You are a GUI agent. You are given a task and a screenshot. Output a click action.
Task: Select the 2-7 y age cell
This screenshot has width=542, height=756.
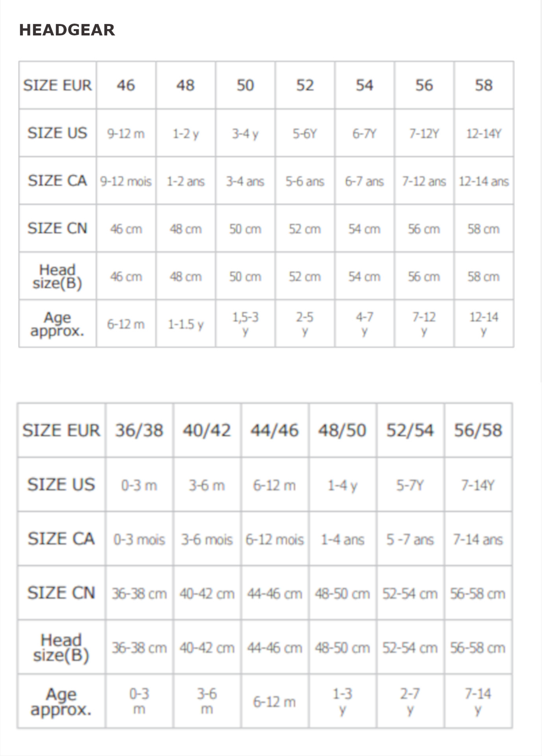coord(410,701)
